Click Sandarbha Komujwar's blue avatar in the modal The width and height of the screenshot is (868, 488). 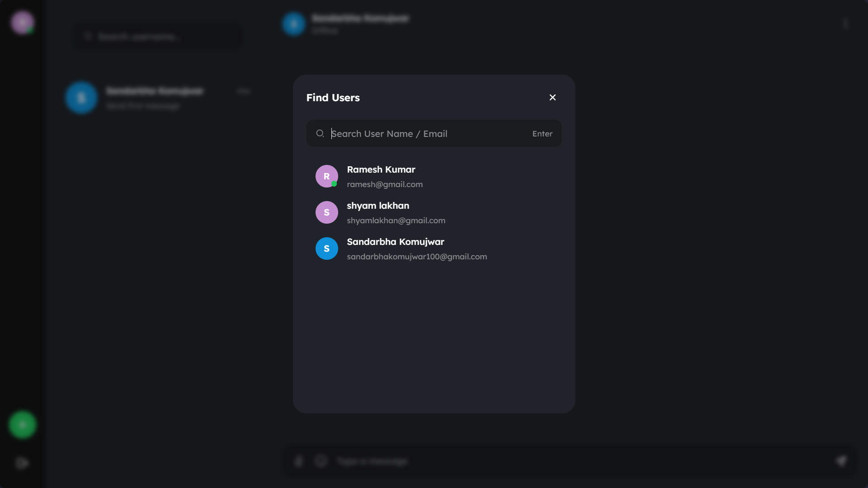326,248
